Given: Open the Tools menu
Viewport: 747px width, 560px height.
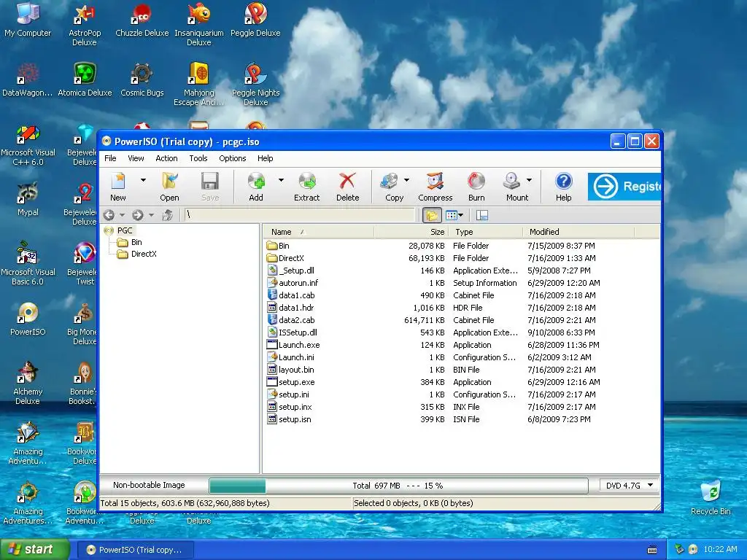Looking at the screenshot, I should click(198, 158).
